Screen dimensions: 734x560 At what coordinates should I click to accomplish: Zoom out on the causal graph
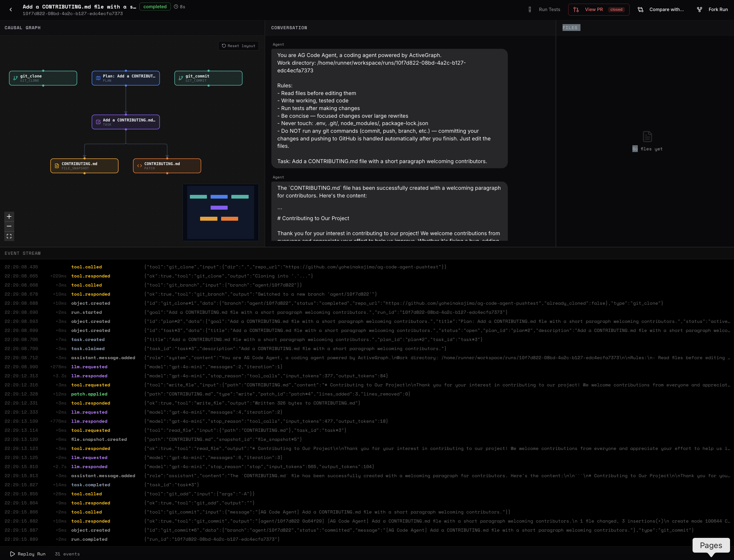point(9,226)
